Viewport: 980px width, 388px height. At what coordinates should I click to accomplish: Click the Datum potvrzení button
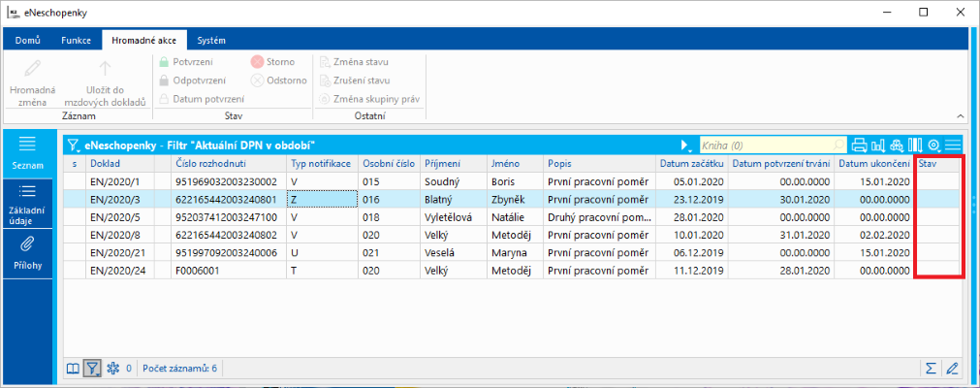pyautogui.click(x=201, y=99)
